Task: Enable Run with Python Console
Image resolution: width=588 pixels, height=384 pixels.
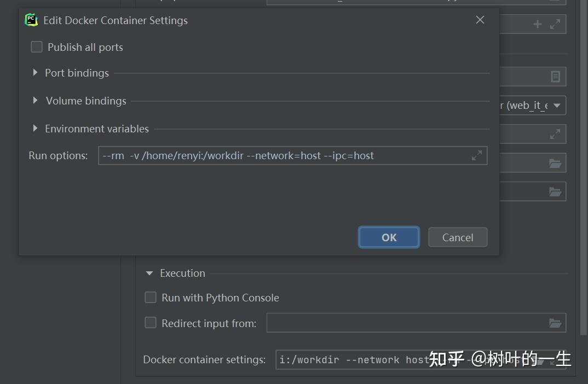Action: pos(151,298)
